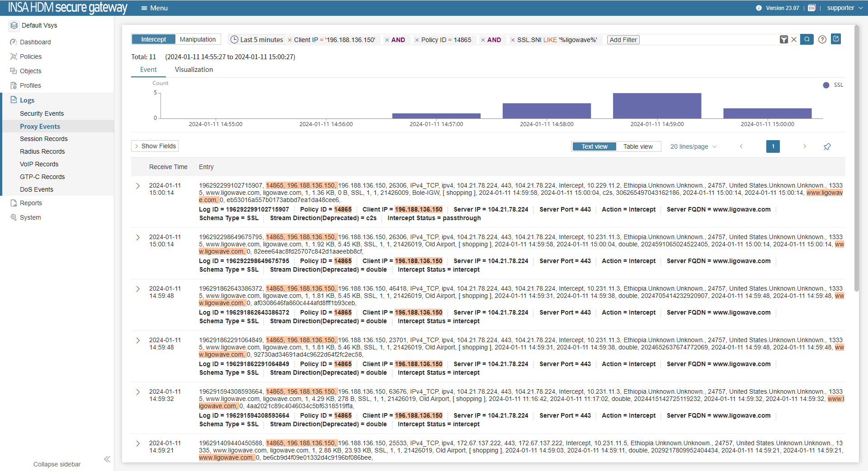Click the Add Filter button
This screenshot has width=868, height=471.
(623, 40)
